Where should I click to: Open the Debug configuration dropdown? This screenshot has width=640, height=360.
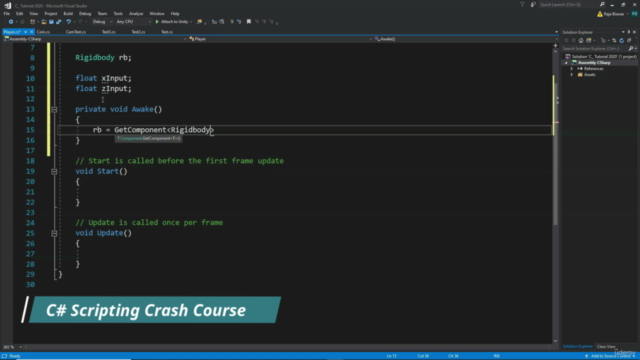102,22
